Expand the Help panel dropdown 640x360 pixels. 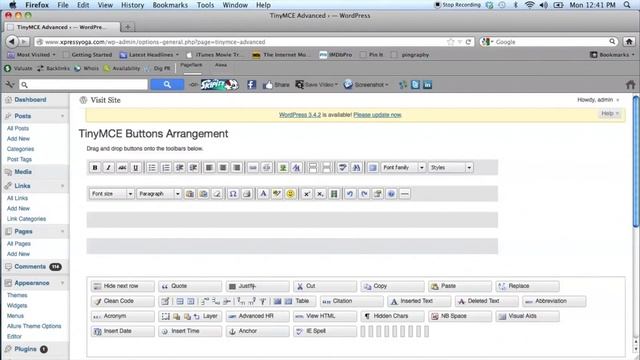coord(610,113)
